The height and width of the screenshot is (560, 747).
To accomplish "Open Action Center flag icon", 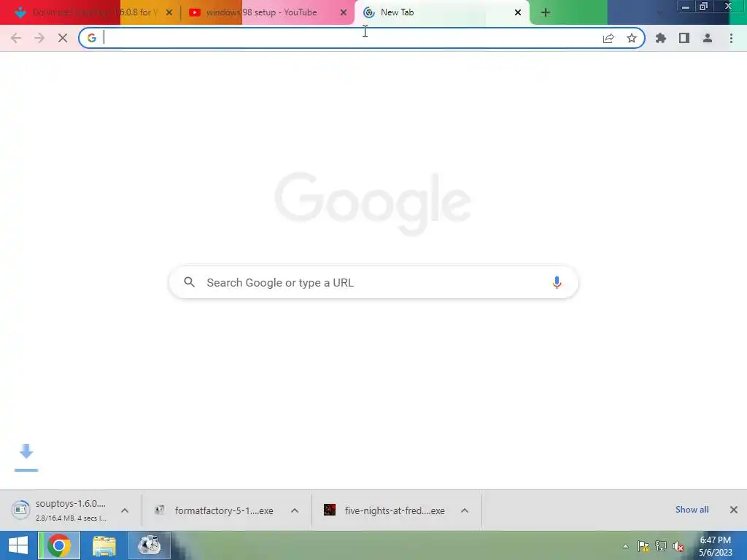I will coord(643,546).
